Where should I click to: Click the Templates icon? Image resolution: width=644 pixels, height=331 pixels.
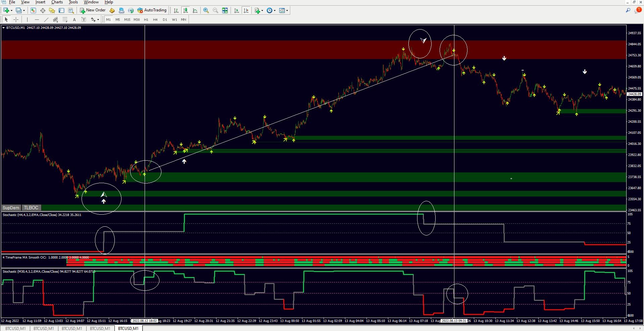pos(282,10)
